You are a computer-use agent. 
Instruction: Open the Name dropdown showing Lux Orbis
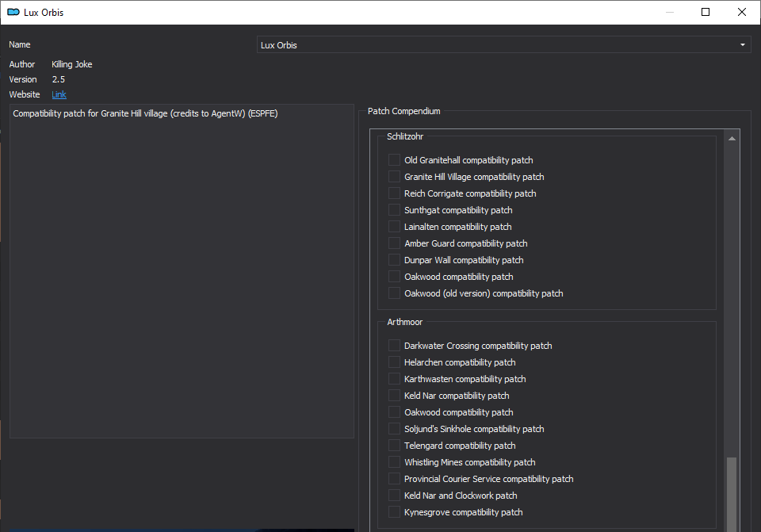[x=504, y=44]
